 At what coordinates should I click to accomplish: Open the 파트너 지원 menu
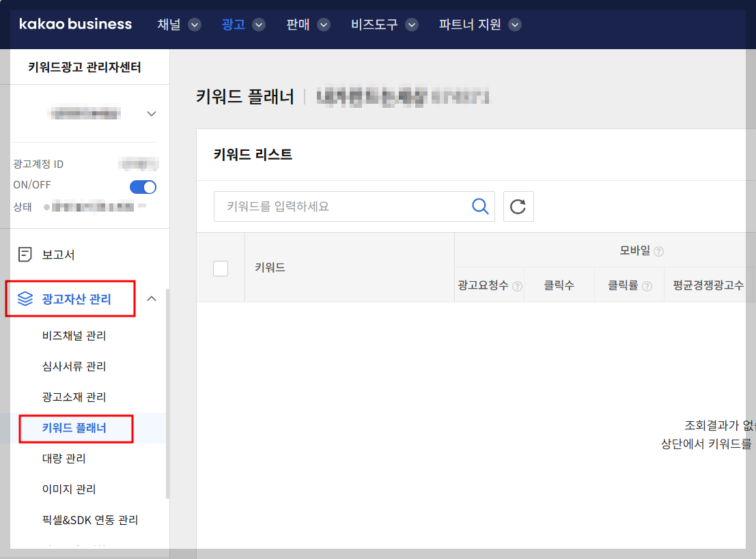coord(479,24)
